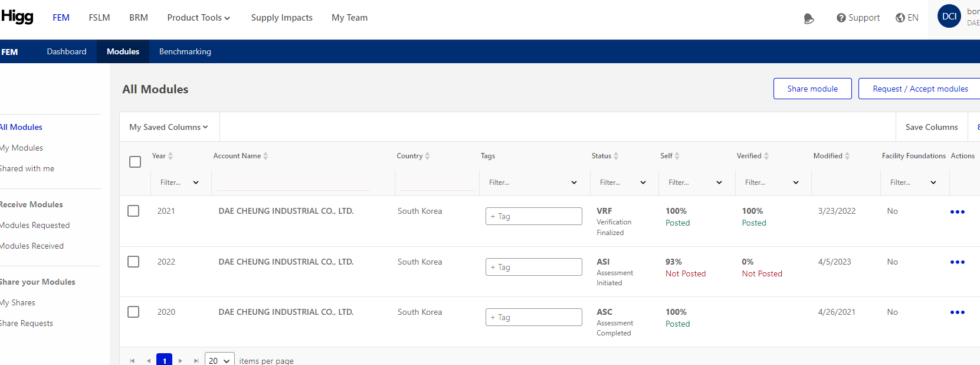Screen dimensions: 980x365
Task: Open My Modules in sidebar
Action: click(x=21, y=148)
